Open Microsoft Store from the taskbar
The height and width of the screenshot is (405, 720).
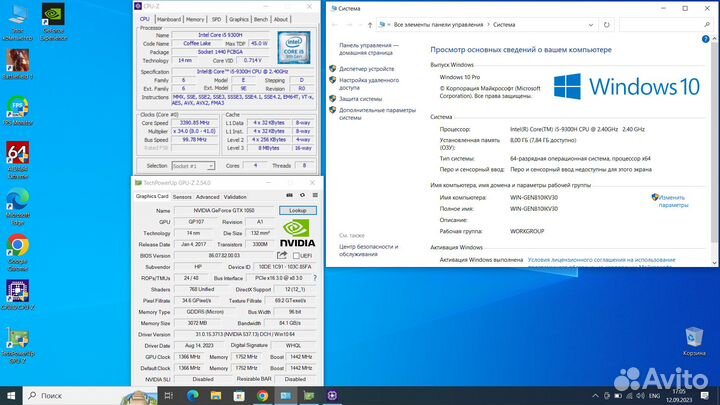239,395
